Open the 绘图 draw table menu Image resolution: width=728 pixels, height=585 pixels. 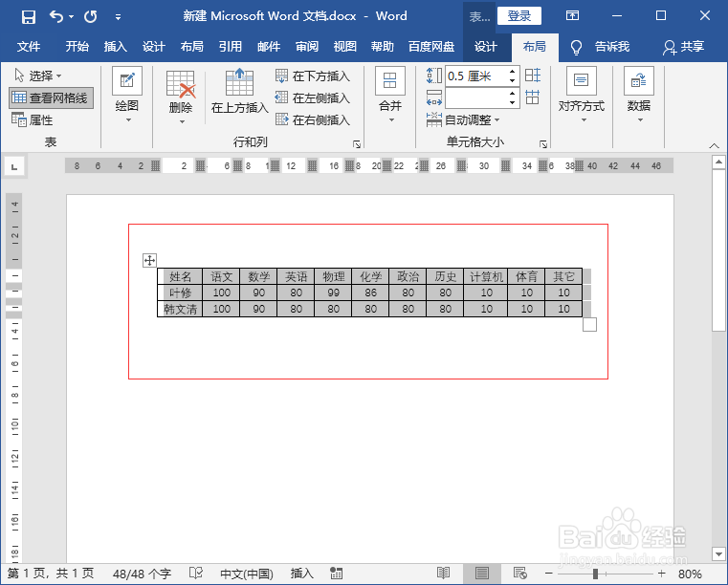(126, 95)
